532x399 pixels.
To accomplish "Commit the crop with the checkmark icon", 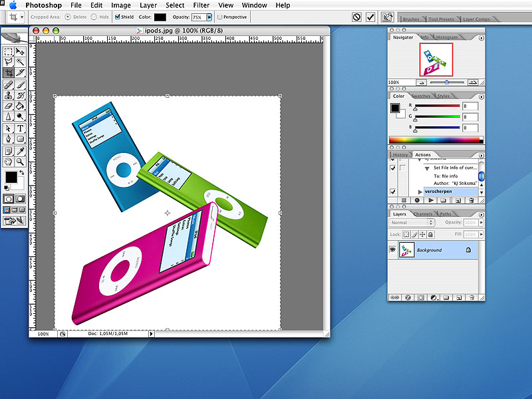I will tap(370, 17).
